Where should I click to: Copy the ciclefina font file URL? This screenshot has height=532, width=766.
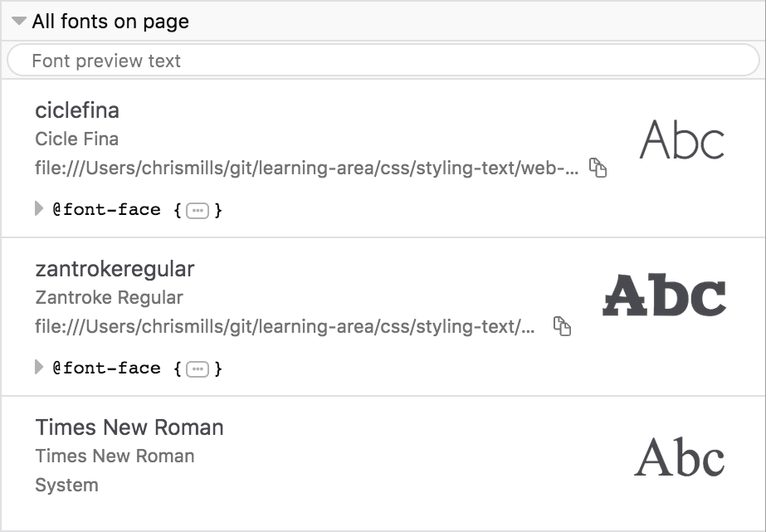point(598,168)
